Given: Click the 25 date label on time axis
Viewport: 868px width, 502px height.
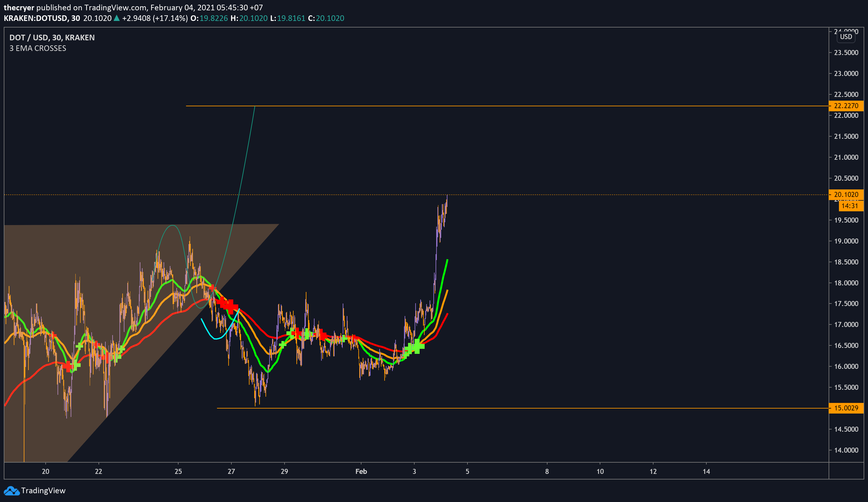Looking at the screenshot, I should point(178,471).
